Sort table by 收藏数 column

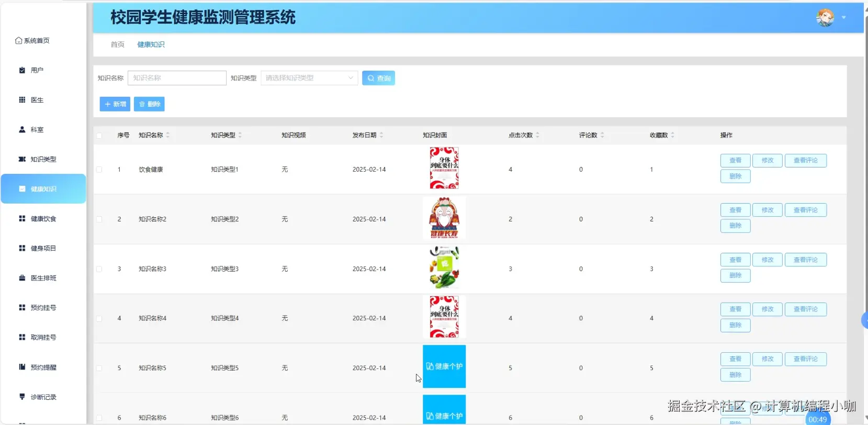pyautogui.click(x=672, y=135)
